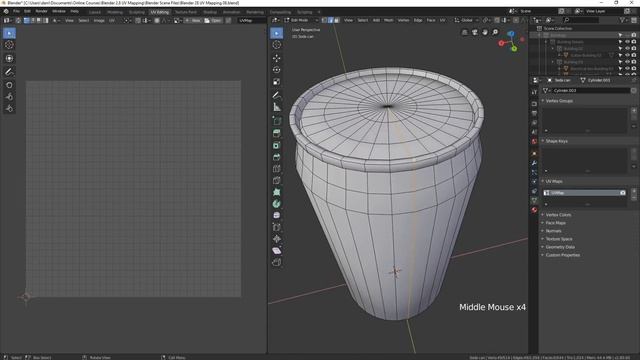
Task: Select the Loop Cut tool
Action: coord(277,169)
